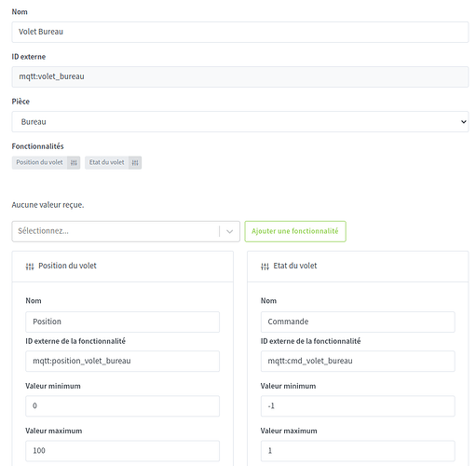
Task: Select the Position du volet feature tag
Action: 40,163
